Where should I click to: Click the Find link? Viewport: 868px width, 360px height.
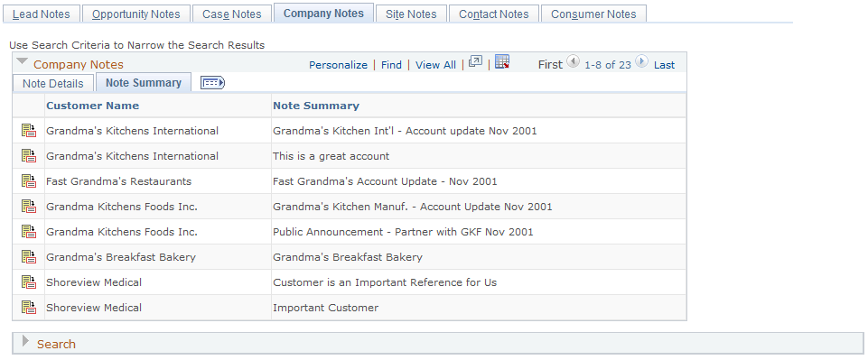pyautogui.click(x=391, y=65)
